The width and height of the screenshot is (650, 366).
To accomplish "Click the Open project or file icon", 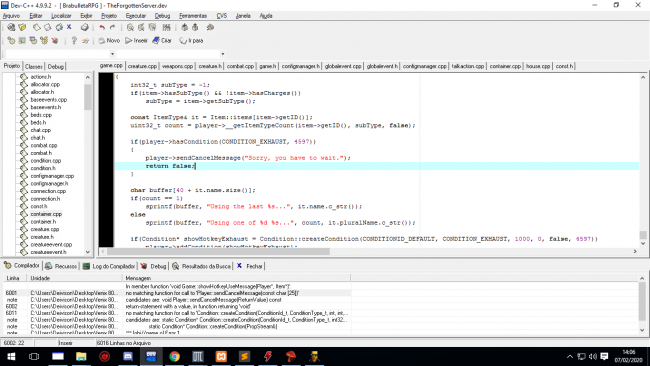I will [22, 27].
